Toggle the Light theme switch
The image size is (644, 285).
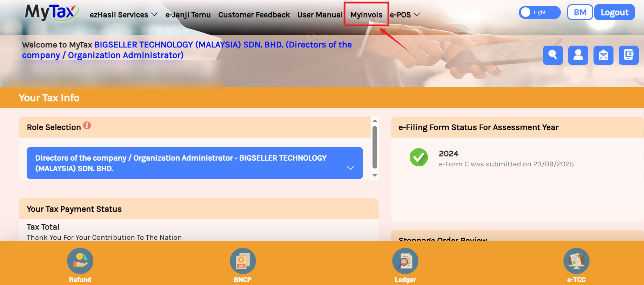[539, 12]
